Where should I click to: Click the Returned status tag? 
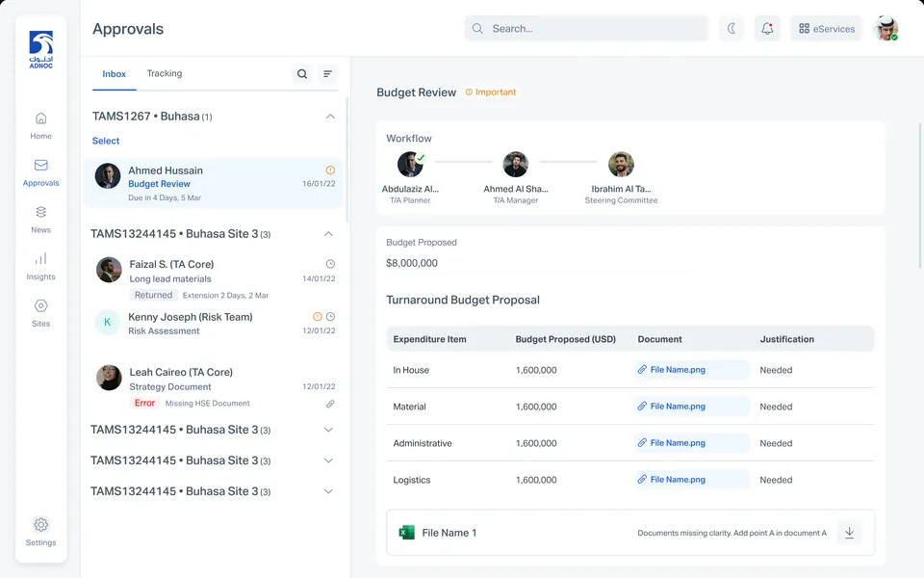[x=153, y=295]
